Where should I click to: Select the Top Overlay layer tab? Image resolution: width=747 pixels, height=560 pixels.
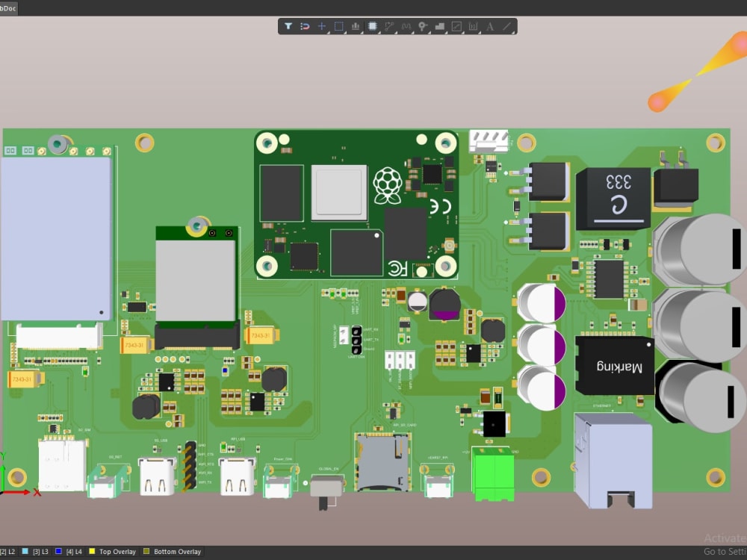[113, 552]
